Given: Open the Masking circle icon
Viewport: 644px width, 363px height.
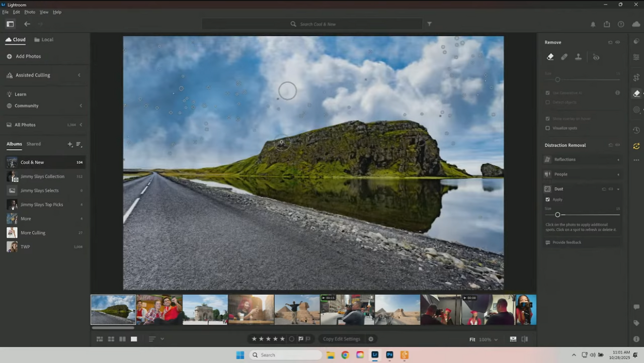Looking at the screenshot, I should [x=636, y=110].
